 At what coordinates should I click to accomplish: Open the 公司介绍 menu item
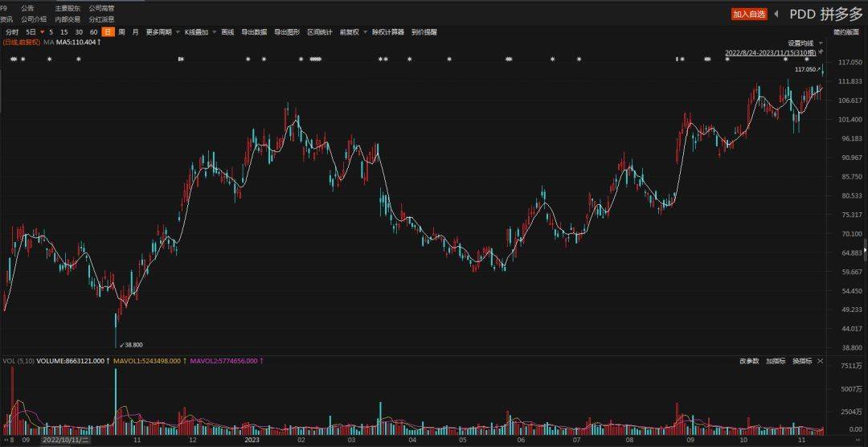coord(34,18)
